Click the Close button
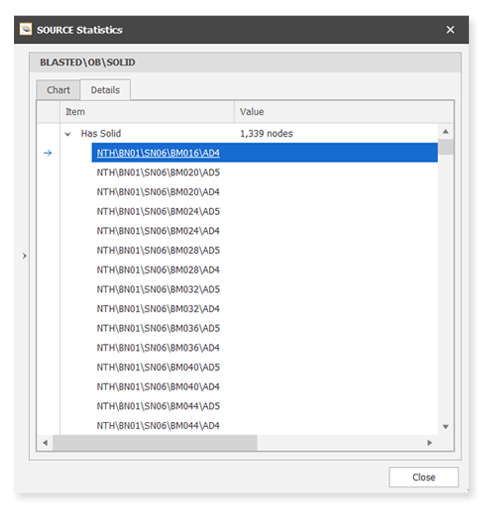The image size is (492, 522). point(423,477)
